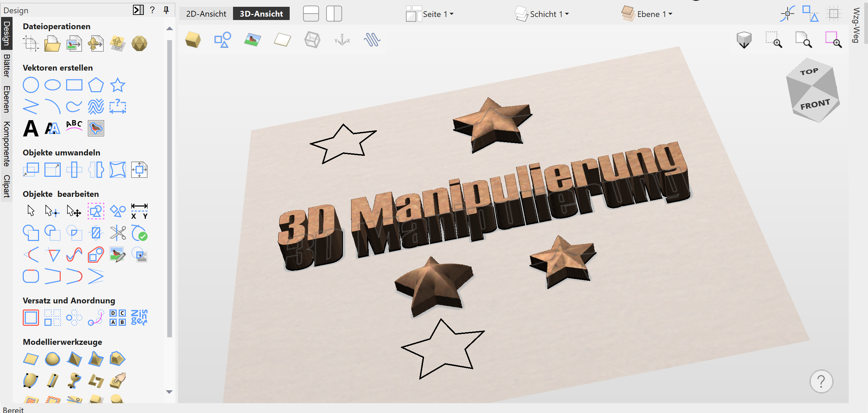Zoom to fit the whole page
The width and height of the screenshot is (868, 413).
pos(804,40)
